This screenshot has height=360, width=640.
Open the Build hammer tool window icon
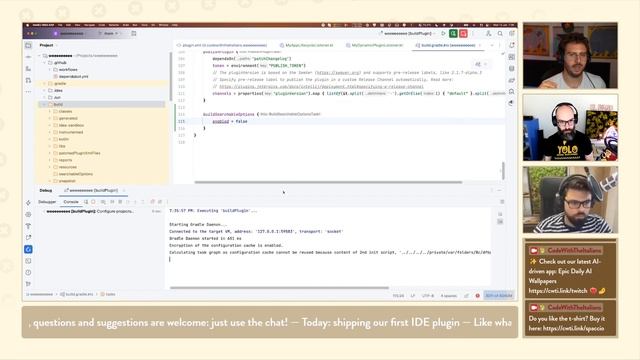click(28, 226)
